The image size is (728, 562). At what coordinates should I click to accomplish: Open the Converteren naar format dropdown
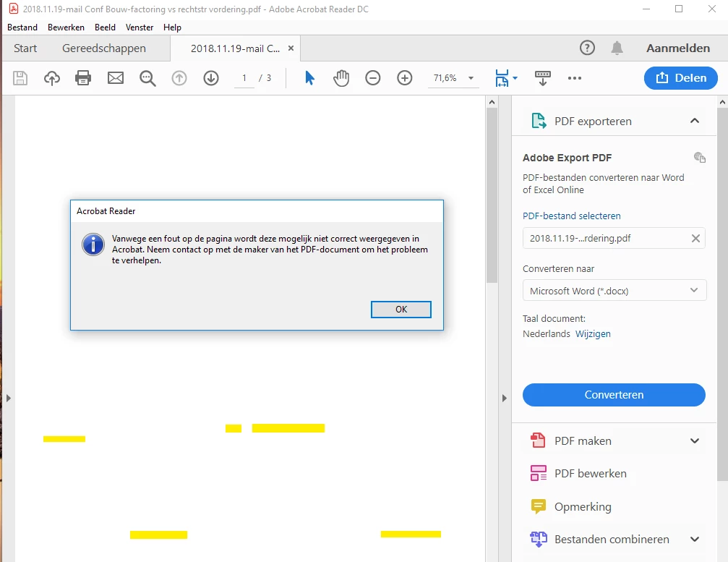pyautogui.click(x=614, y=290)
